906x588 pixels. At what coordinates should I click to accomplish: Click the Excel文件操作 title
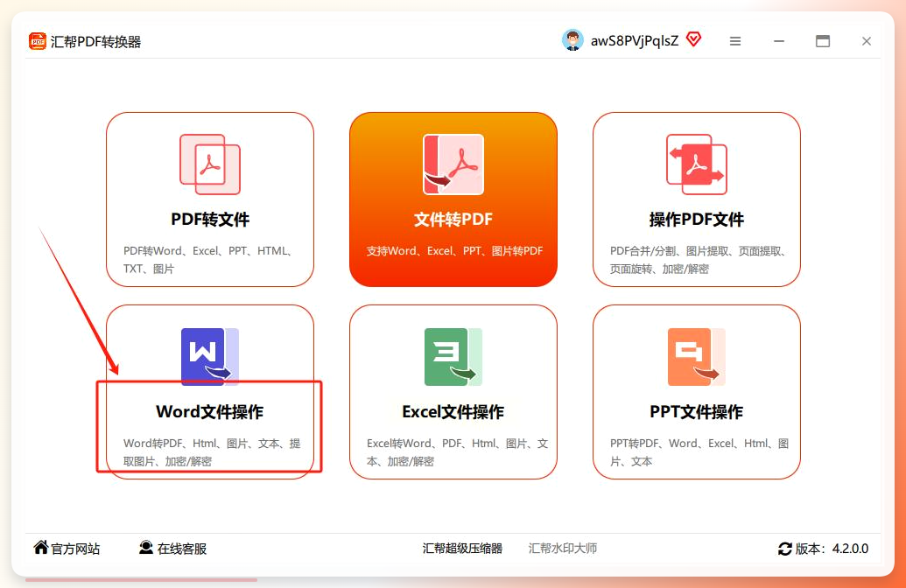pyautogui.click(x=453, y=412)
